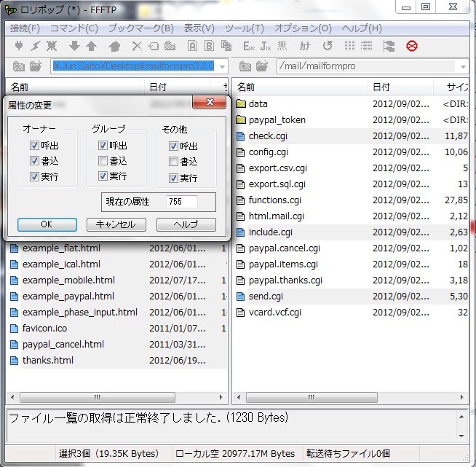
Task: Click the Delete X icon in toolbar
Action: (x=137, y=46)
